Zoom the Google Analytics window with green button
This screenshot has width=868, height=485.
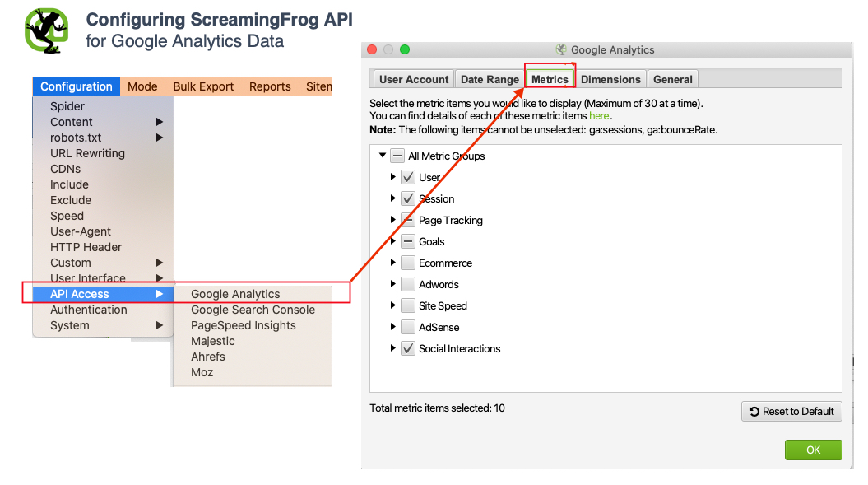405,50
